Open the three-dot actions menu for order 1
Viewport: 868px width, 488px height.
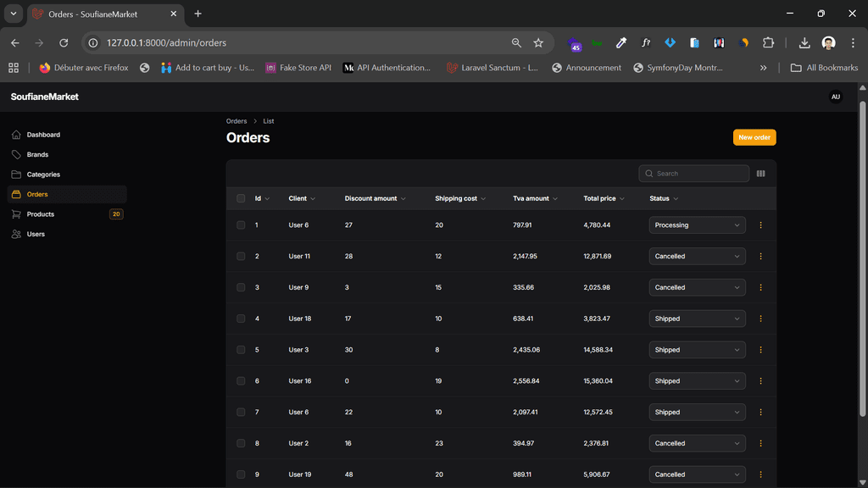pos(760,225)
